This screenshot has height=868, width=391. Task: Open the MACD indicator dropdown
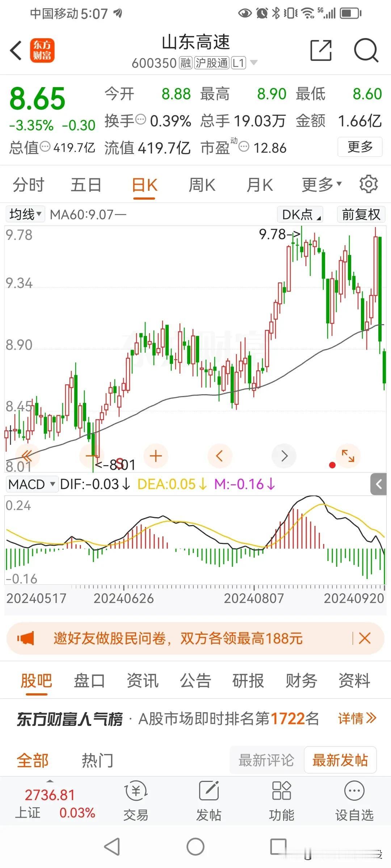[31, 484]
